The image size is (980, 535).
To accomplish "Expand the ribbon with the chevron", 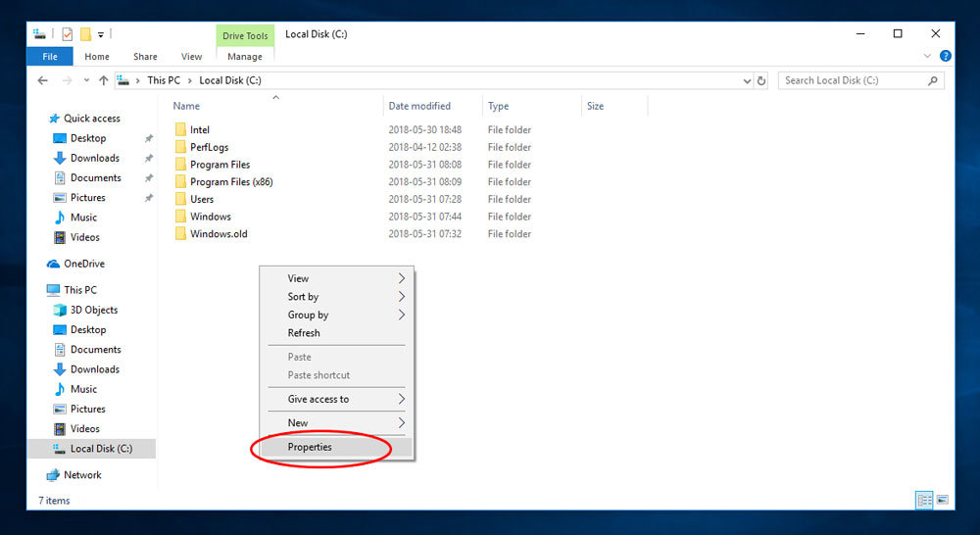I will 927,56.
